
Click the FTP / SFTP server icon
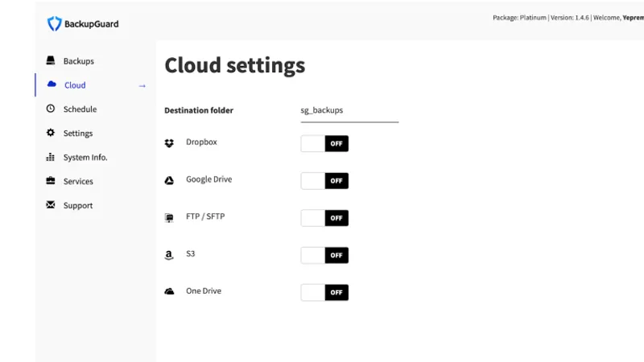pyautogui.click(x=169, y=217)
